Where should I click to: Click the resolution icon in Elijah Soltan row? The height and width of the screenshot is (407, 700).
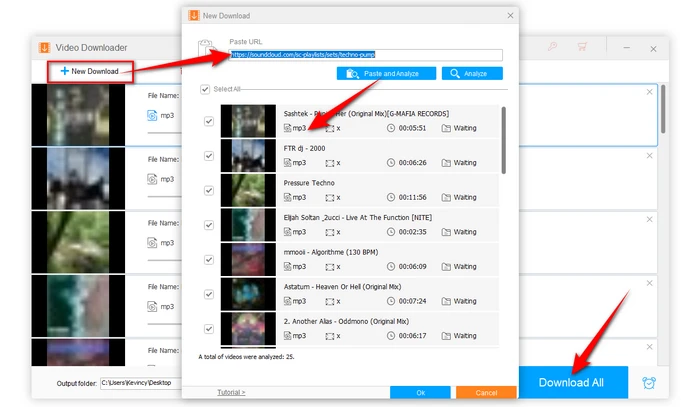click(x=329, y=233)
